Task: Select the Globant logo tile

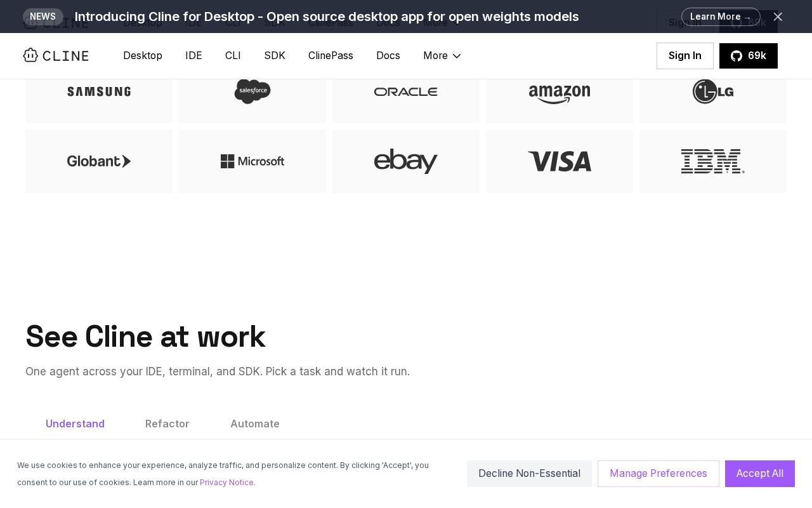Action: (x=99, y=161)
